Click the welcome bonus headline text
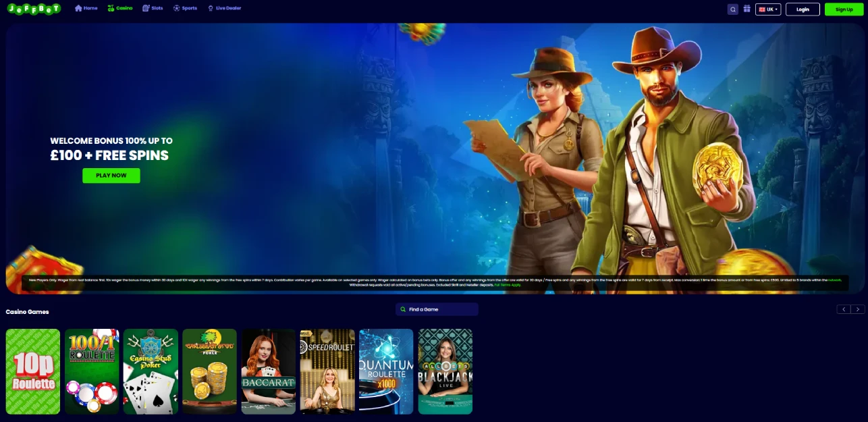Viewport: 868px width, 422px height. point(111,149)
